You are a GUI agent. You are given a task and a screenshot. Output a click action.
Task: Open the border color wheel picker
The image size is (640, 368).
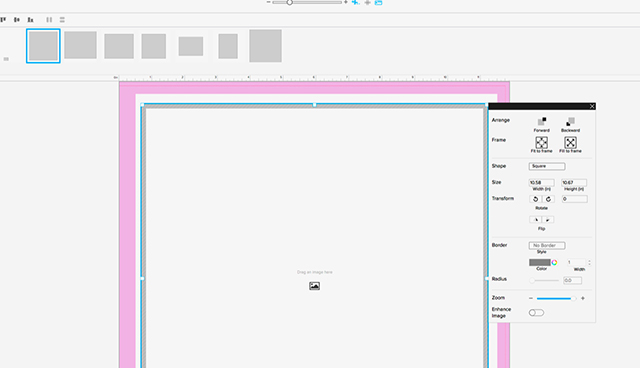pos(554,262)
